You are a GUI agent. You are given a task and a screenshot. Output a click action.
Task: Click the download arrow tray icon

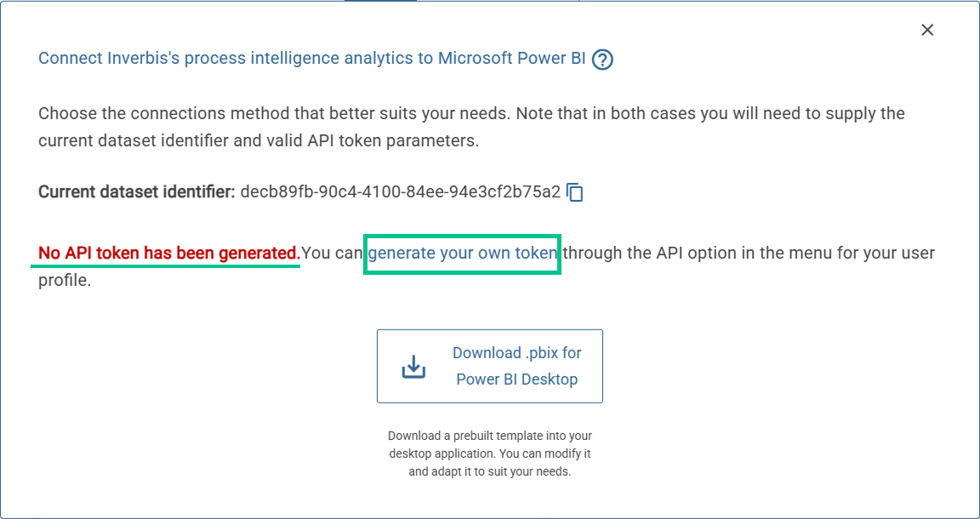(x=413, y=366)
